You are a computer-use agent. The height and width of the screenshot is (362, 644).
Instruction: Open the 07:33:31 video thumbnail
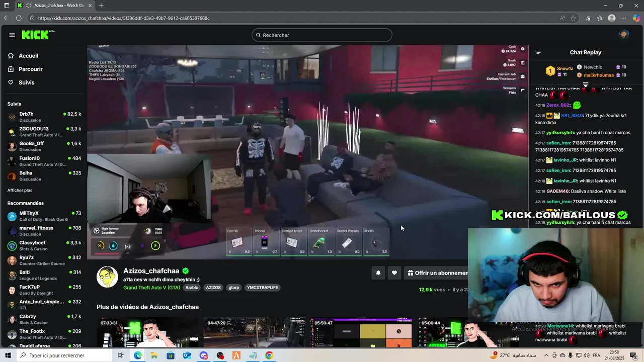147,332
